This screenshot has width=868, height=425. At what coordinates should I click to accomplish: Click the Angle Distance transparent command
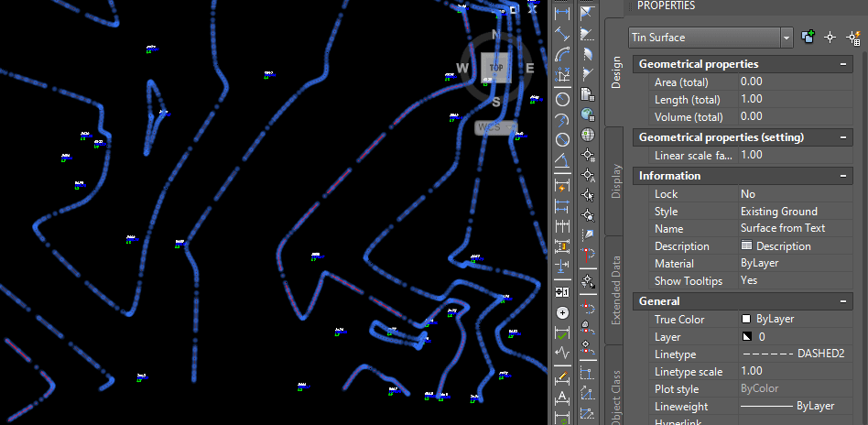587,14
